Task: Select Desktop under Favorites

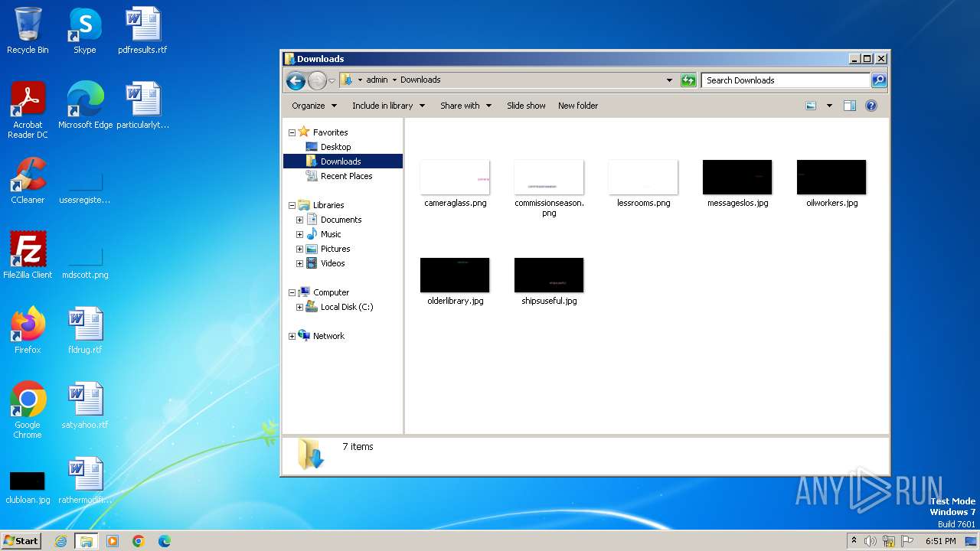Action: (335, 147)
